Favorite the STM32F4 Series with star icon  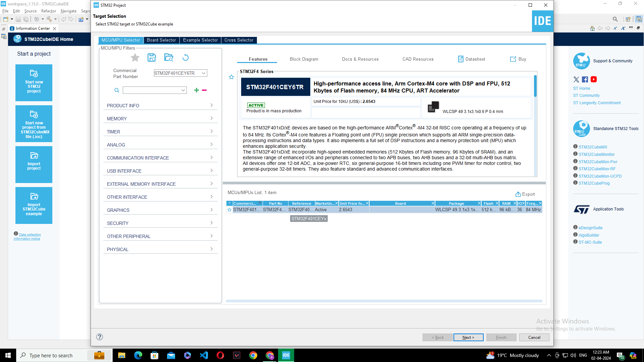(x=231, y=77)
